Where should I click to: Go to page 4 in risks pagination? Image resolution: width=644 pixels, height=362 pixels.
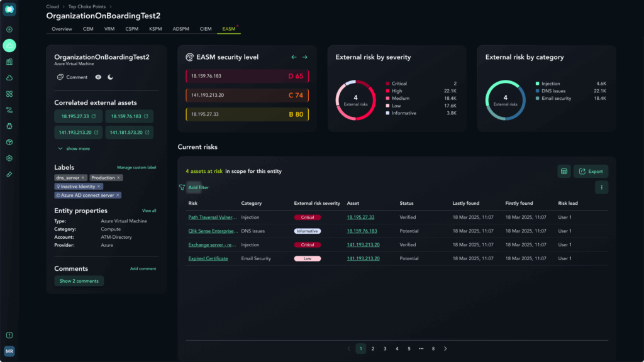[396, 348]
